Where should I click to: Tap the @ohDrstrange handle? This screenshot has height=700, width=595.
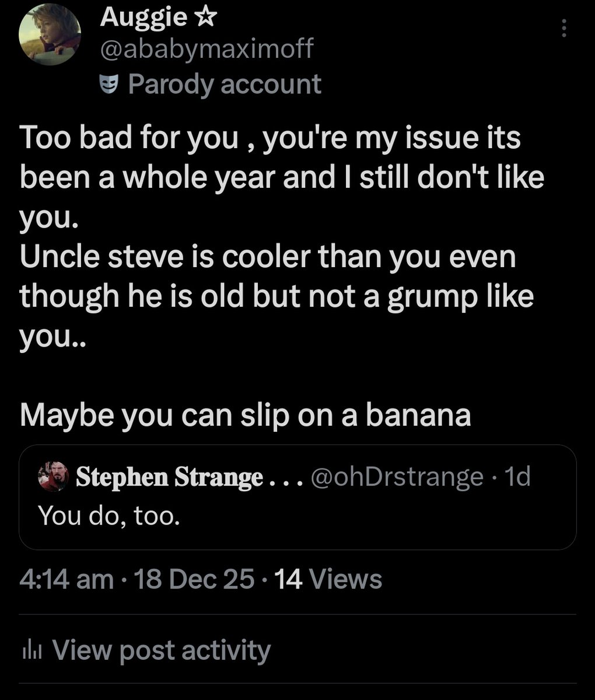(397, 478)
